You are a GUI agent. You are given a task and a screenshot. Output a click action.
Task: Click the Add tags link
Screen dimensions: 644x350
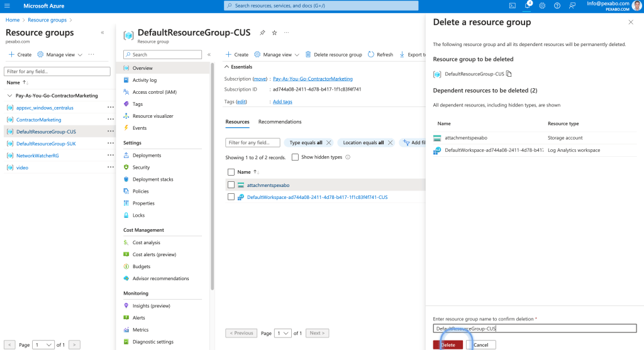coord(282,101)
